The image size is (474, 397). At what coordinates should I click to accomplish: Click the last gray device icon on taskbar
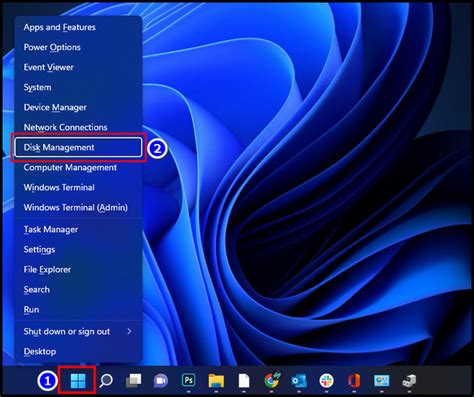(x=409, y=380)
